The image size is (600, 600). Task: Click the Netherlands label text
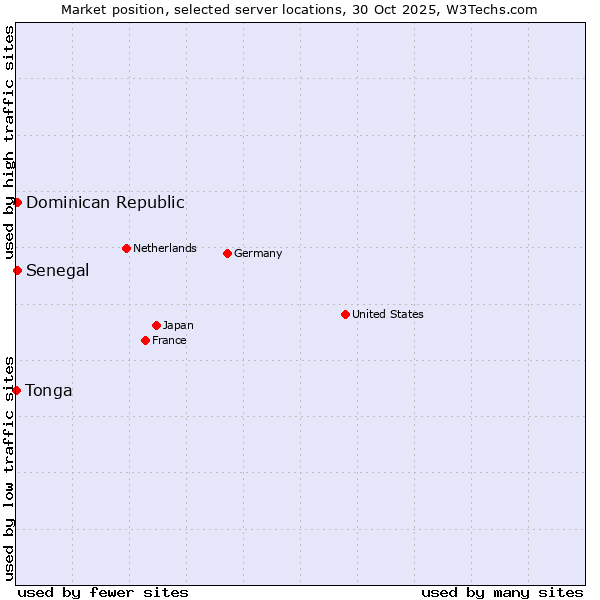164,248
